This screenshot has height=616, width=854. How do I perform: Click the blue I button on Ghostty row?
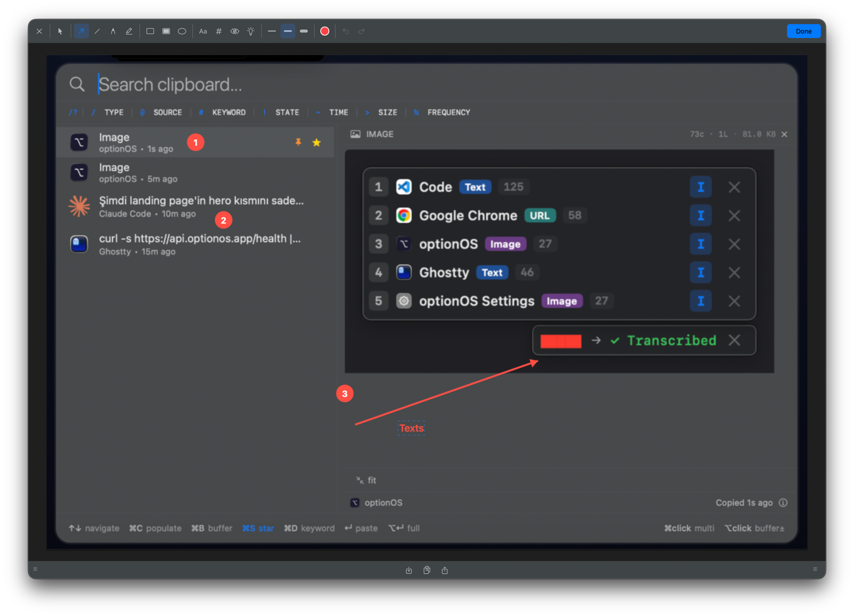coord(701,273)
